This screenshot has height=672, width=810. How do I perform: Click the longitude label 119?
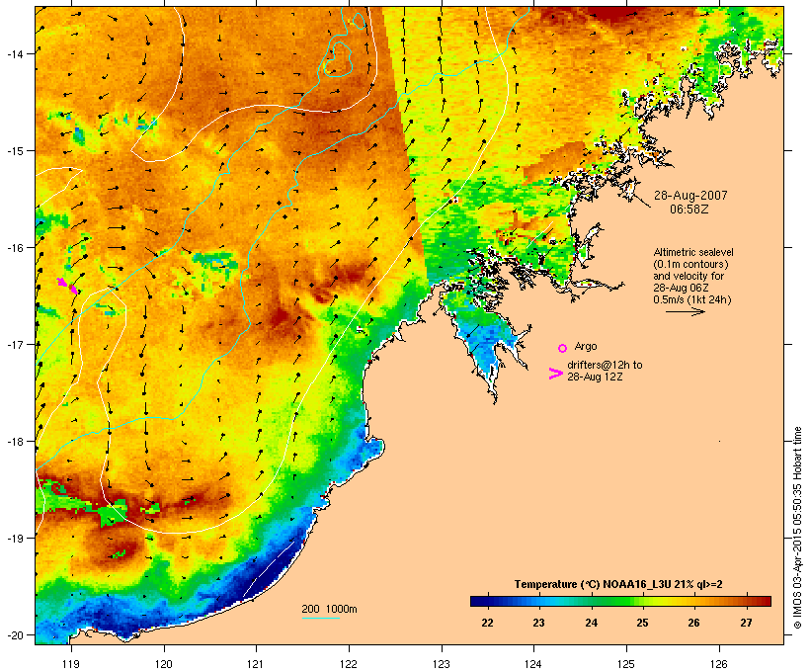click(71, 664)
